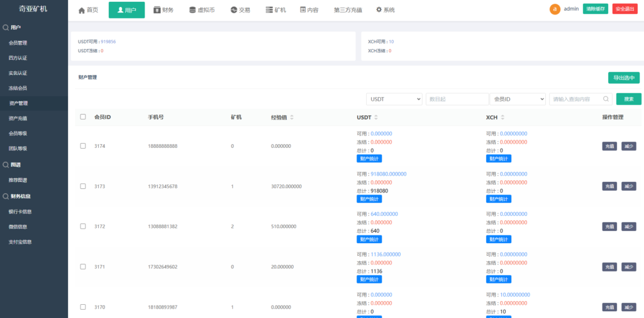
Task: Click phone number 13912345678
Action: pyautogui.click(x=163, y=186)
